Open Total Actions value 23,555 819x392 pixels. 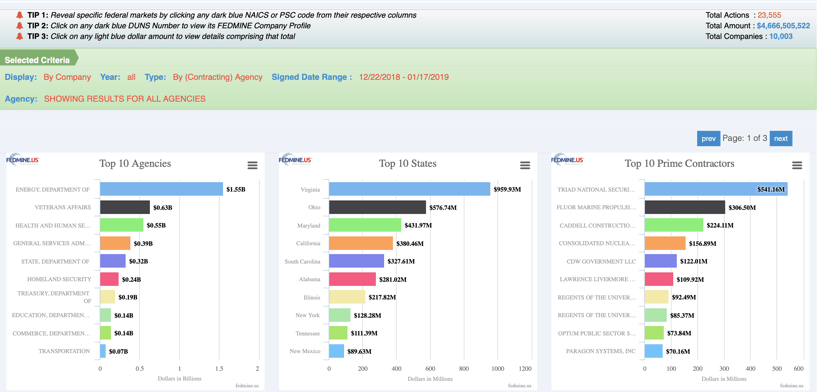click(770, 15)
